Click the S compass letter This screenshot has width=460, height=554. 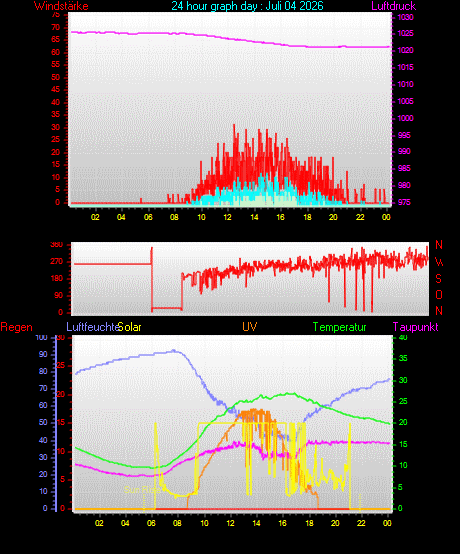tap(438, 279)
